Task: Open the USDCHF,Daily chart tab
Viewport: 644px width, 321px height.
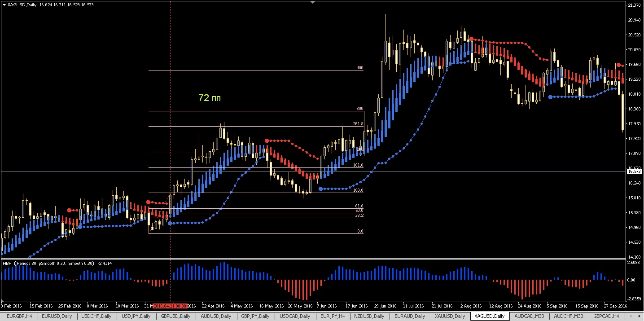Action: click(96, 317)
